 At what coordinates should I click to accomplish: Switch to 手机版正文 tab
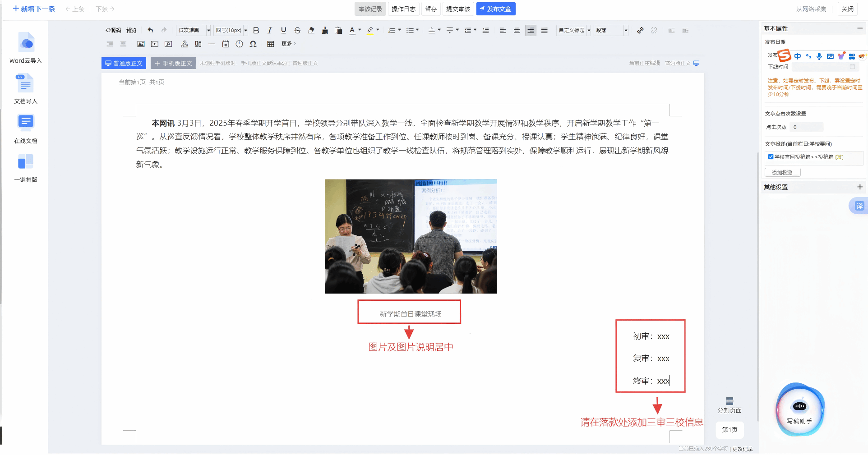173,64
